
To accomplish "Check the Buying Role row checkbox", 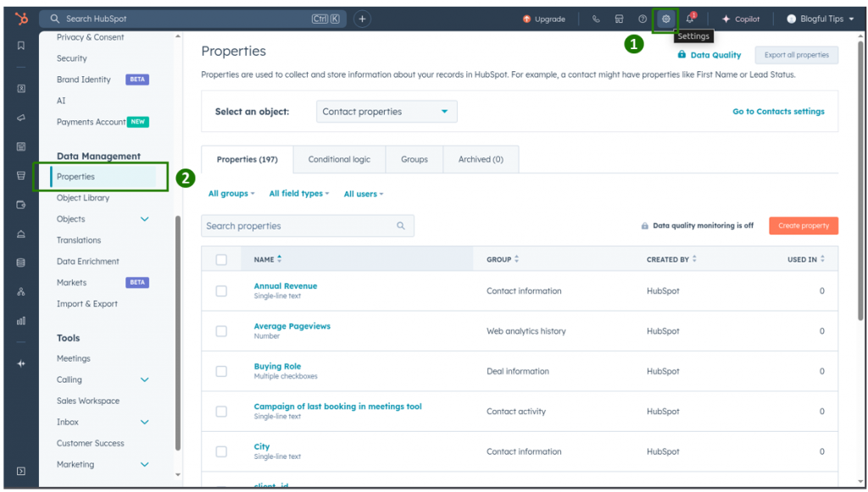I will point(221,371).
